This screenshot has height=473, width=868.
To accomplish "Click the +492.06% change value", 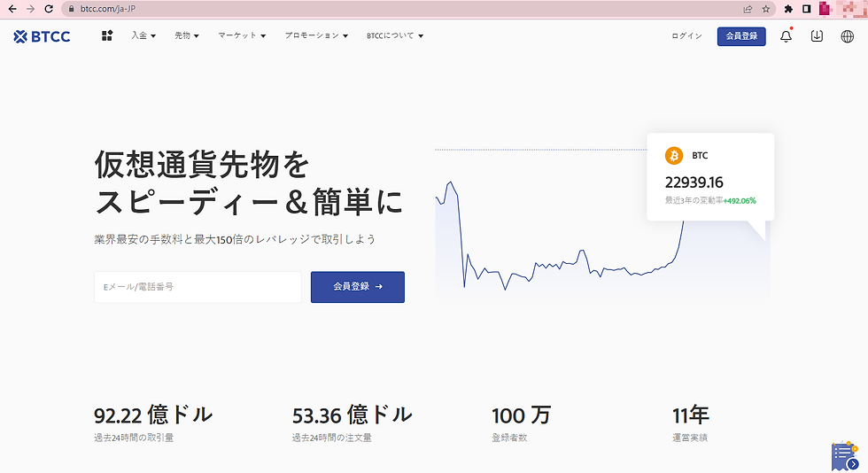I will (x=740, y=200).
